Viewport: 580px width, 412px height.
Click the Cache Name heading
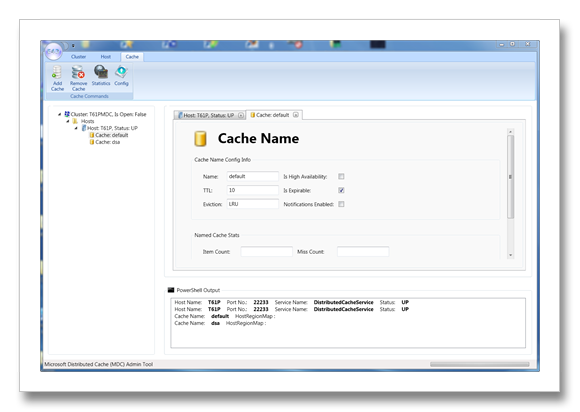coord(258,138)
